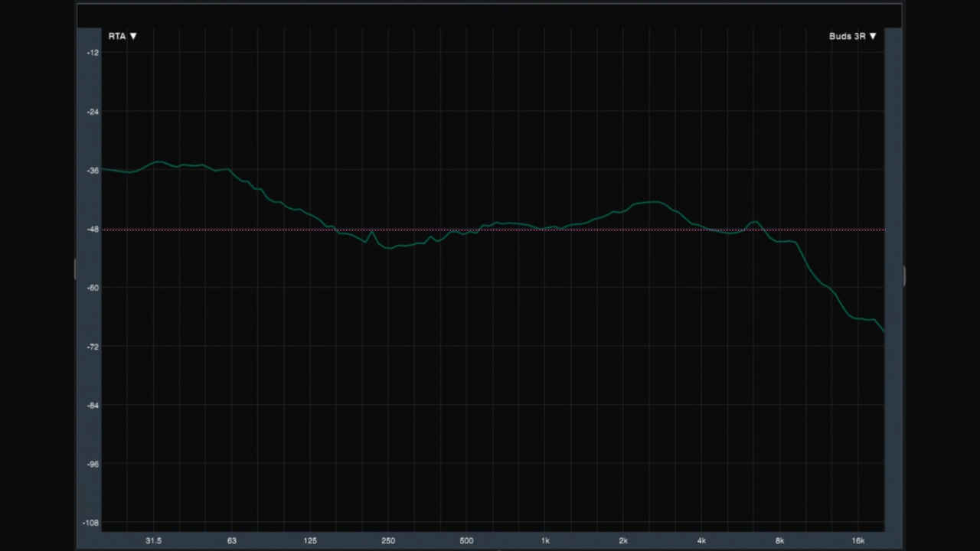
Task: Click the 31.5 Hz frequency axis label
Action: click(154, 540)
